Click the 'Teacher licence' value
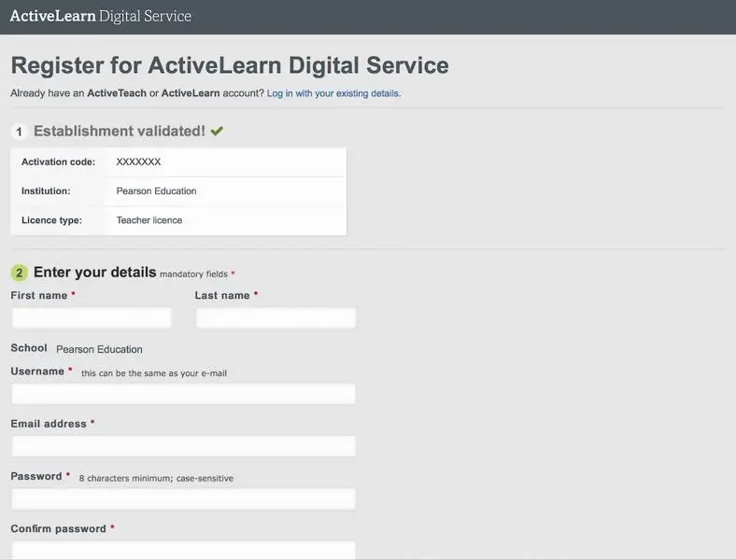The width and height of the screenshot is (736, 560). pyautogui.click(x=149, y=220)
